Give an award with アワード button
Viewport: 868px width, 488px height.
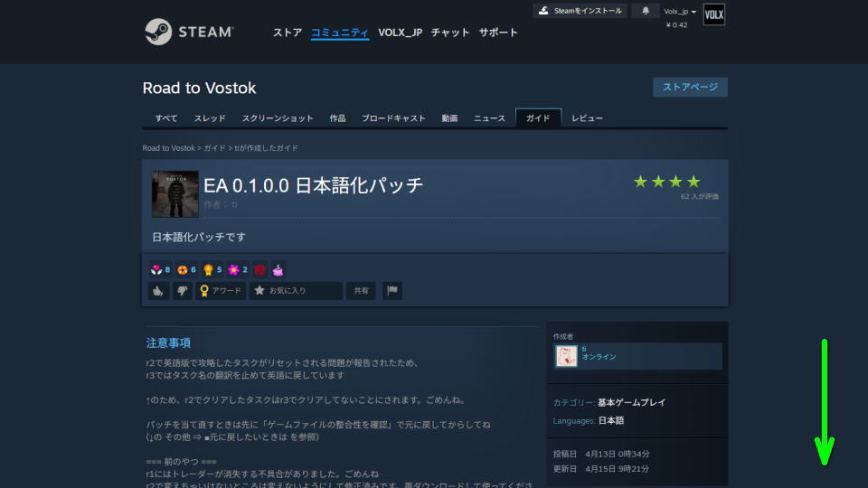[221, 291]
